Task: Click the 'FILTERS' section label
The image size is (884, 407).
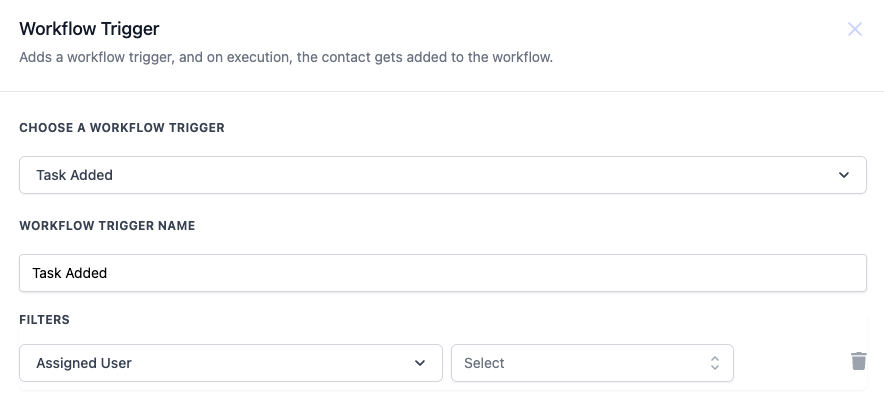Action: 44,320
